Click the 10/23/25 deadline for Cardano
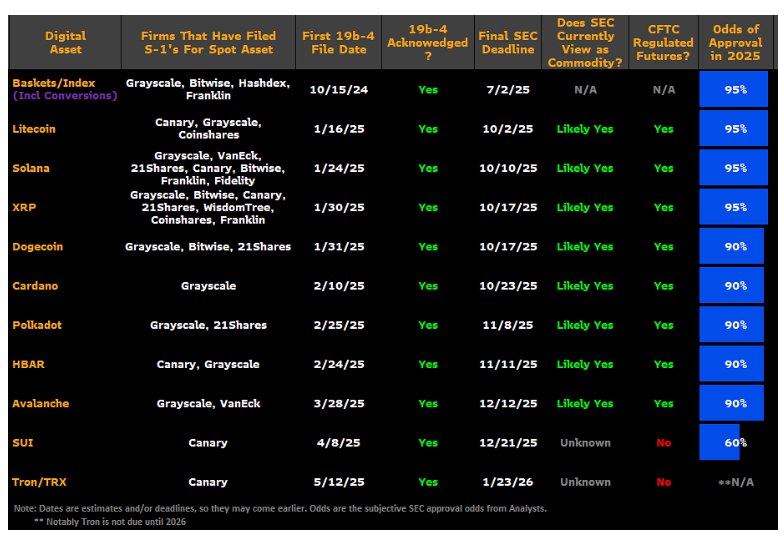The height and width of the screenshot is (536, 784). (508, 286)
